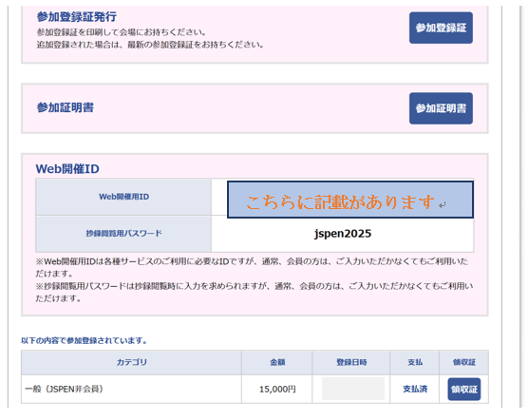
Task: Click the 15,000円 amount cell
Action: tap(277, 390)
